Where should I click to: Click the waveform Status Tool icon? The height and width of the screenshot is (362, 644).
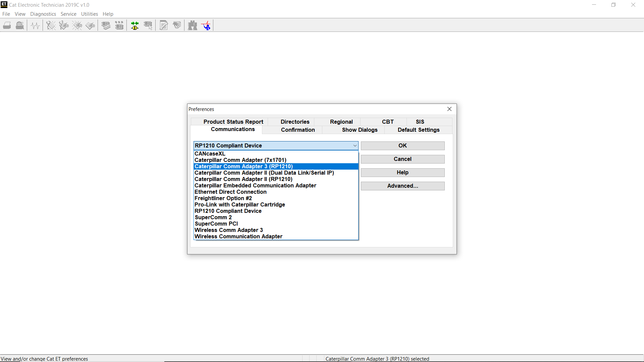(35, 25)
